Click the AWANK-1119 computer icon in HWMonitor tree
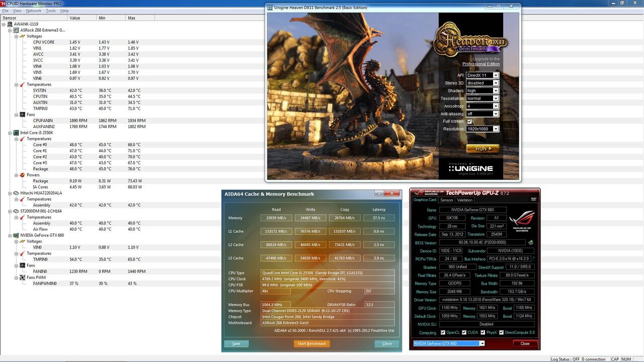 tap(10, 24)
